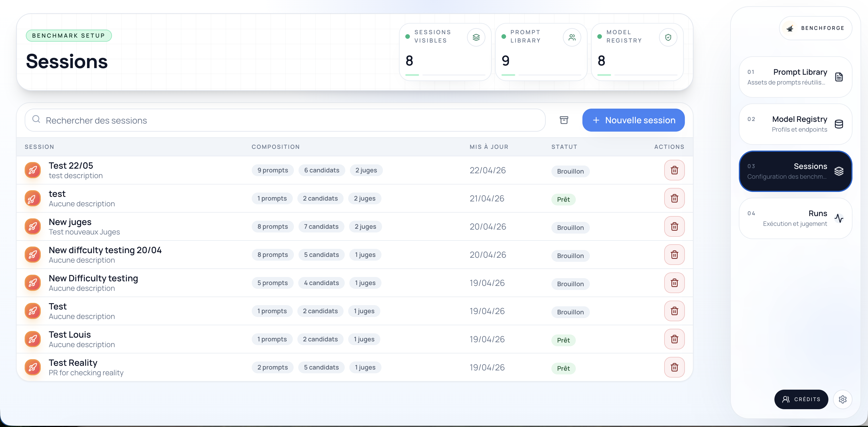Delete the Test Reality session

(x=674, y=367)
